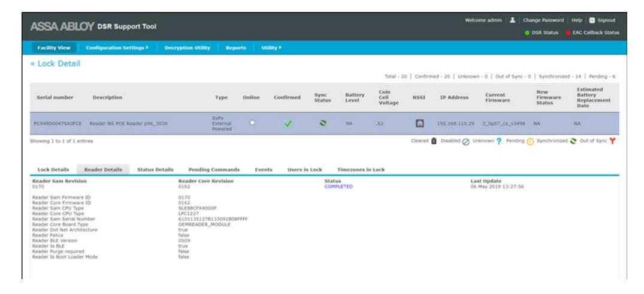Viewport: 644px width, 294px height.
Task: Click the BLE version value 0509
Action: click(184, 240)
